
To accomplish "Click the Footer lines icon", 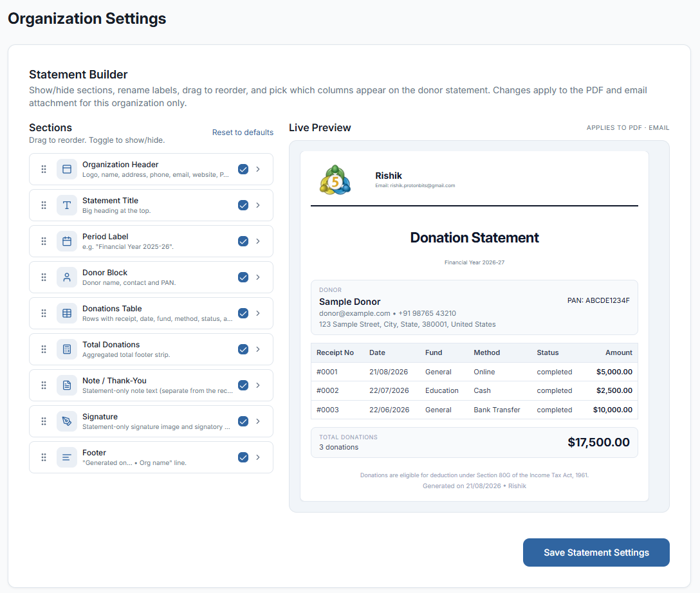I will (x=66, y=457).
